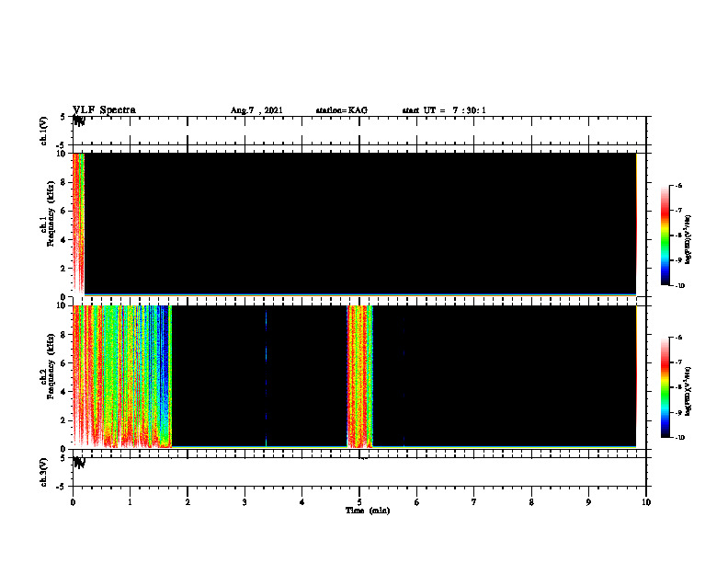Click time axis tick label "3"
Image resolution: width=728 pixels, height=563 pixels.
point(245,502)
